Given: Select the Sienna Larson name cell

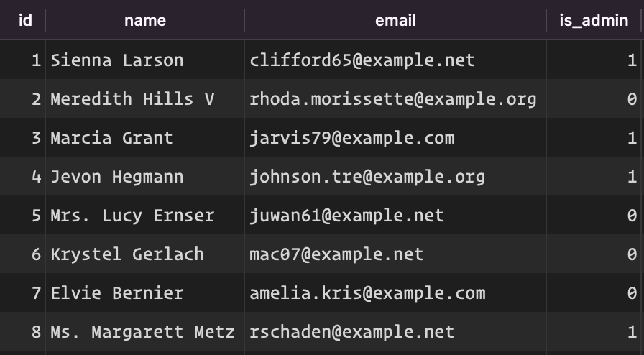Looking at the screenshot, I should point(144,60).
